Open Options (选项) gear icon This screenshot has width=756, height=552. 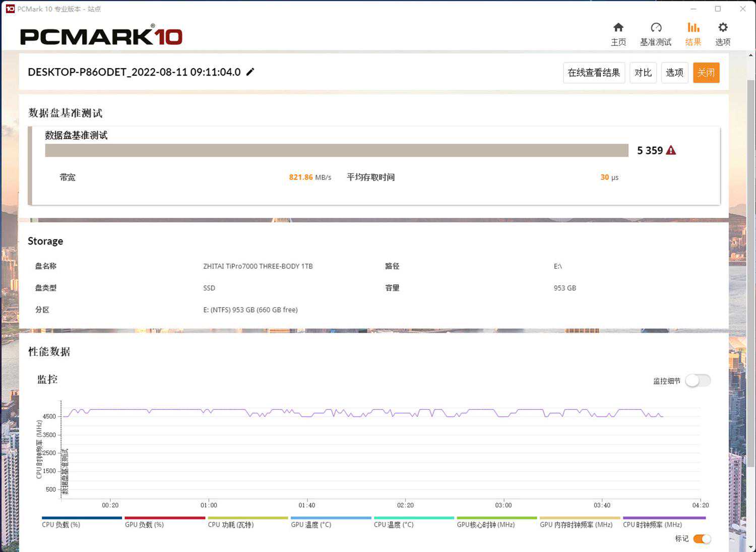pyautogui.click(x=723, y=28)
